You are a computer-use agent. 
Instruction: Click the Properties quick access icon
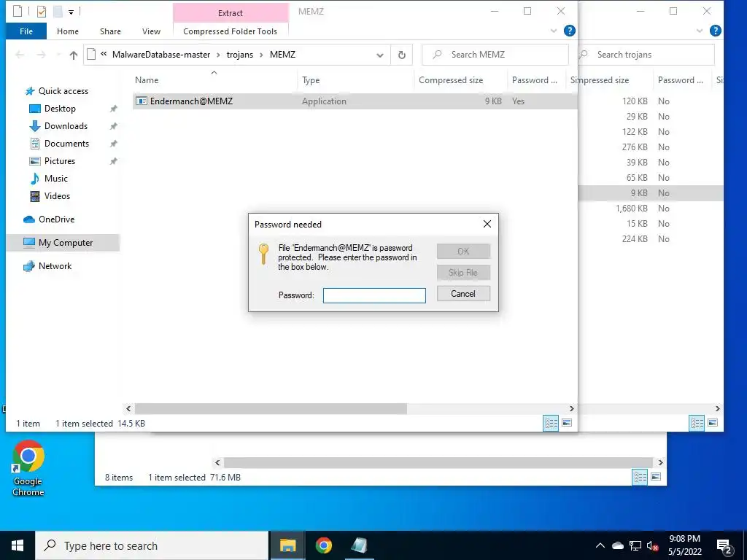coord(42,12)
